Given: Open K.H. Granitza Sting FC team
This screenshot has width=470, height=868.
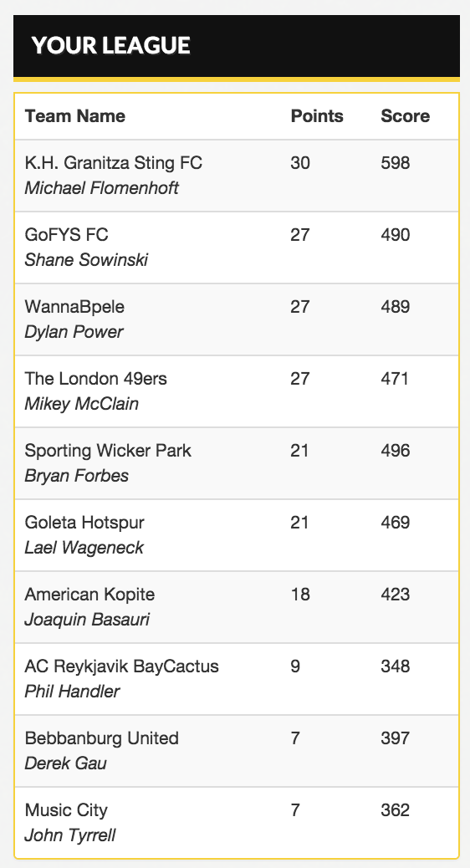Looking at the screenshot, I should (114, 163).
